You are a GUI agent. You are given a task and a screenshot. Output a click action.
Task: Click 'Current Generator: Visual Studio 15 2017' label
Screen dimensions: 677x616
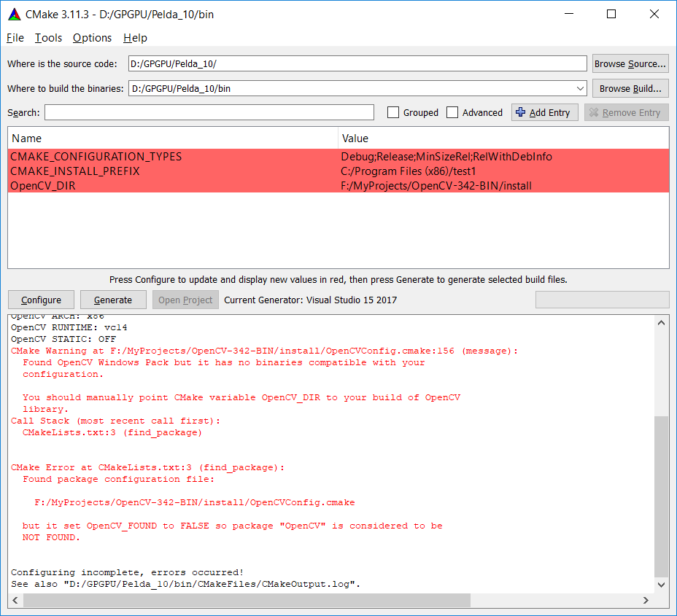(x=311, y=300)
